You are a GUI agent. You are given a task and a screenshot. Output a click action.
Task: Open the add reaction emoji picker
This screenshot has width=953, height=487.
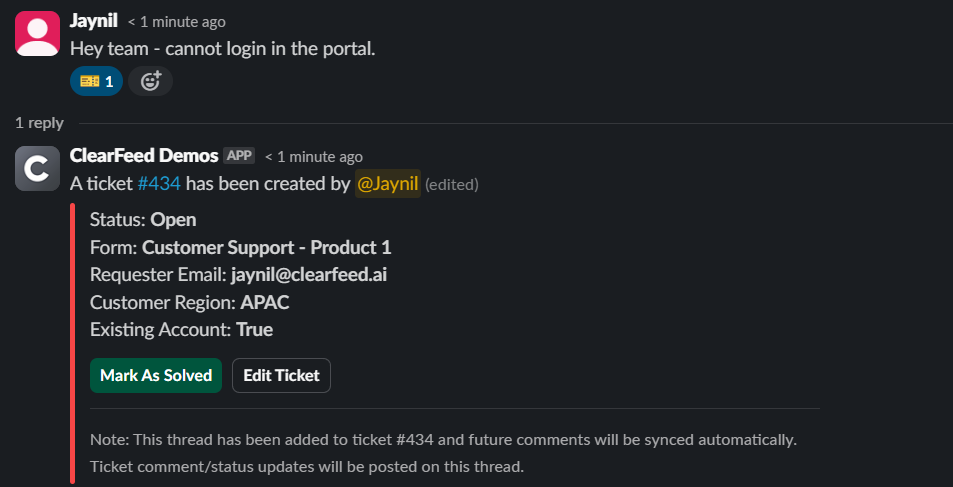point(150,81)
